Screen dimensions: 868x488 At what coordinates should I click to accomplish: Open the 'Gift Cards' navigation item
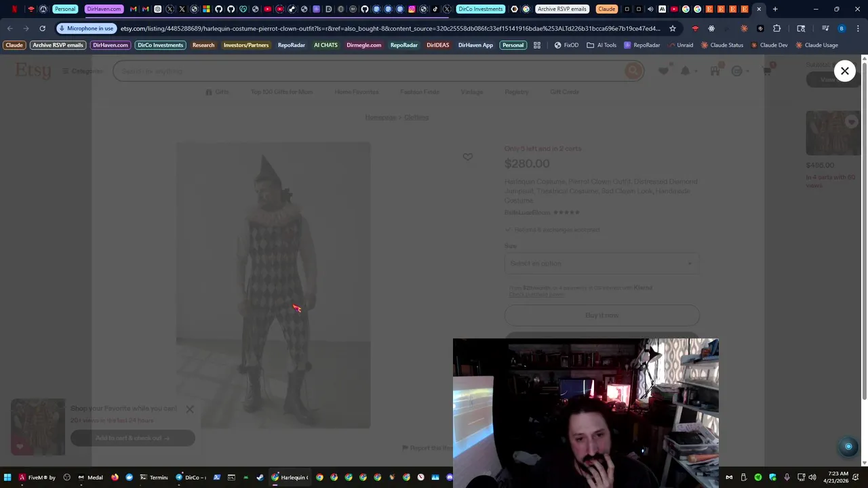click(x=565, y=92)
